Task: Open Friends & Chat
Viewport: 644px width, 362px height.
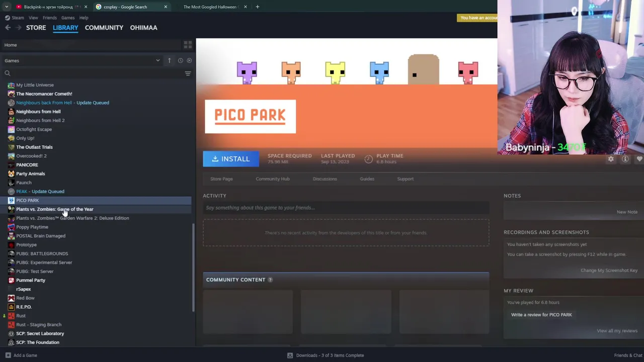Action: coord(628,355)
